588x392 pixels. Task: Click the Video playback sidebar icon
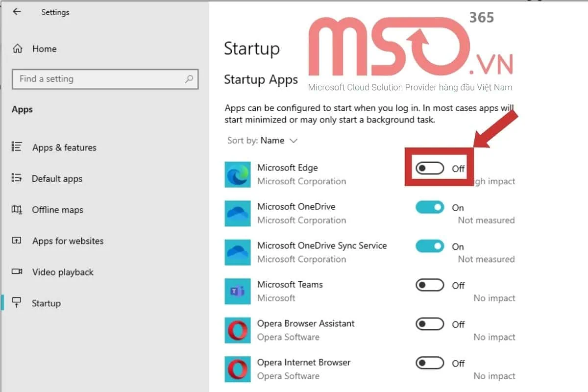pos(16,272)
